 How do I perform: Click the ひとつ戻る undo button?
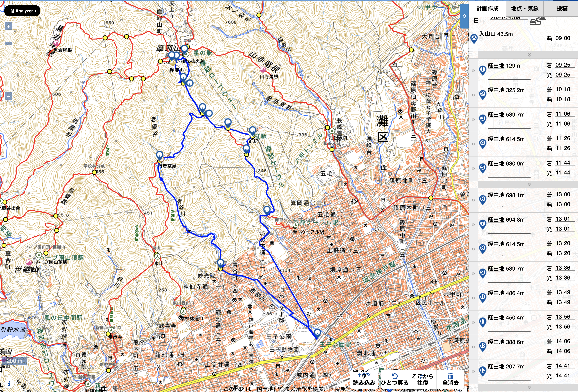tap(394, 379)
